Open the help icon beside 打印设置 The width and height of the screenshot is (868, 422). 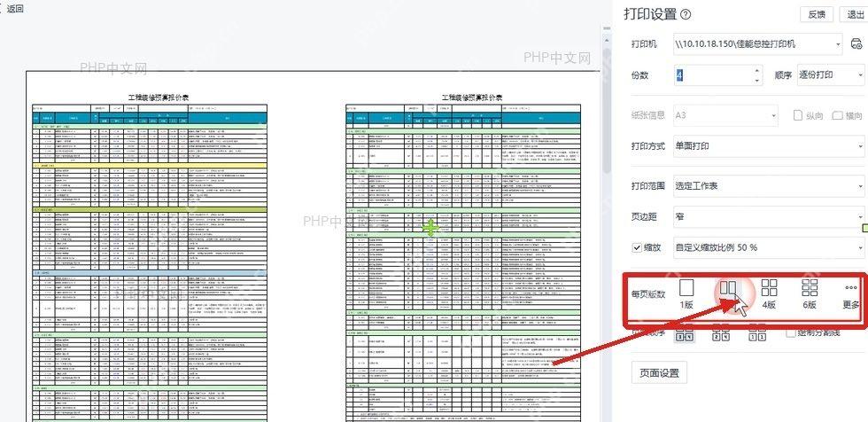click(x=686, y=14)
